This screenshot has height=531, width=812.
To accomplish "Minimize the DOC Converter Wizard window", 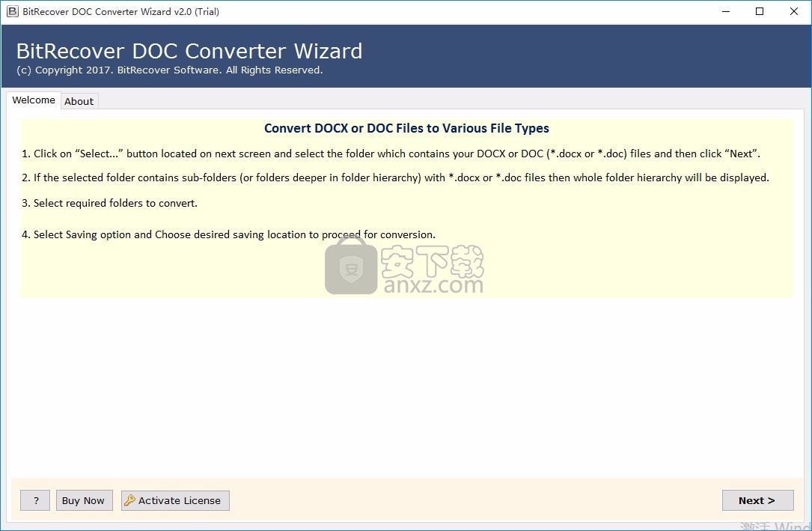I will (x=725, y=11).
